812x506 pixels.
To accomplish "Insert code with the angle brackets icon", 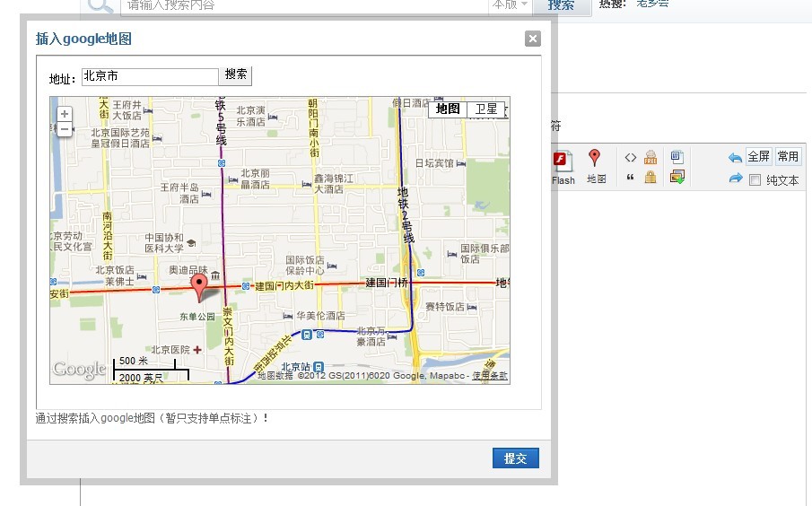I will [x=630, y=157].
